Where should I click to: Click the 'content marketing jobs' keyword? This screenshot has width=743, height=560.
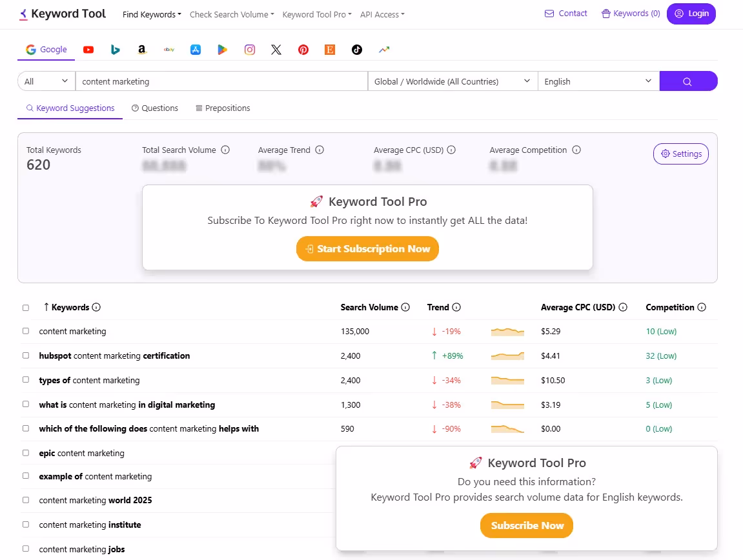coord(82,549)
